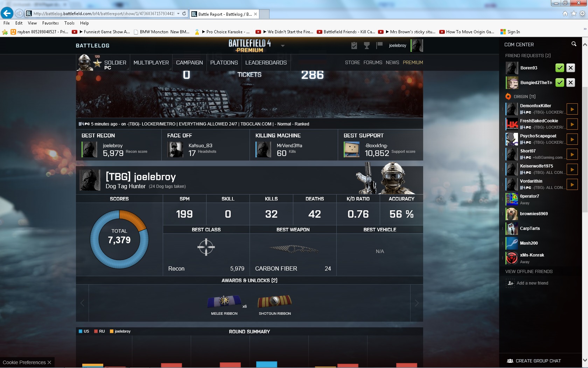Open the File menu

tap(7, 23)
